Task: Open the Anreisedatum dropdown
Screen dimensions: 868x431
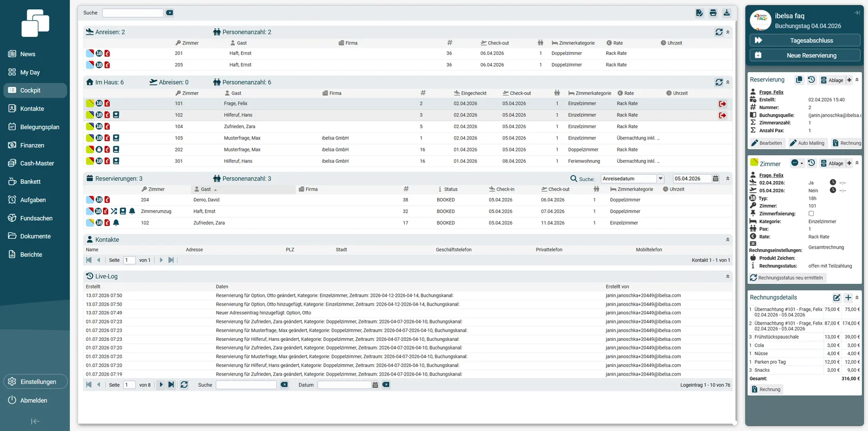Action: coord(660,179)
